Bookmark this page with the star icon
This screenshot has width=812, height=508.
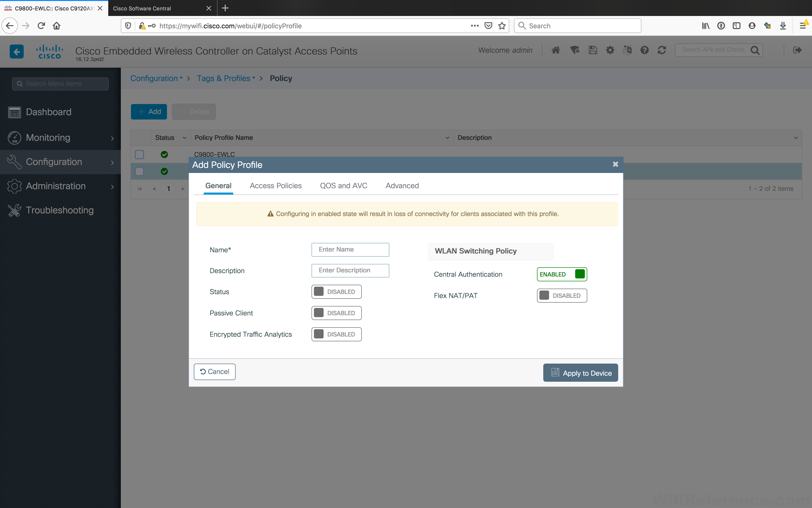(x=502, y=26)
